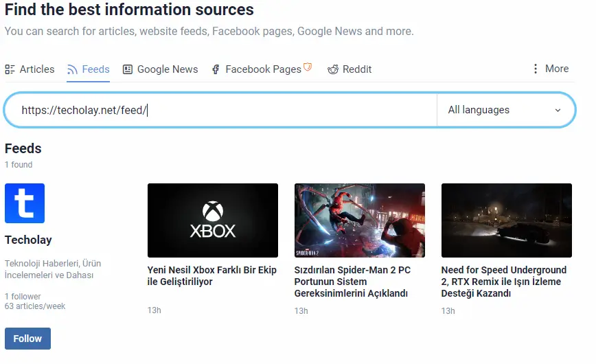Expand the language selector chevron
The width and height of the screenshot is (596, 364).
[x=558, y=111]
